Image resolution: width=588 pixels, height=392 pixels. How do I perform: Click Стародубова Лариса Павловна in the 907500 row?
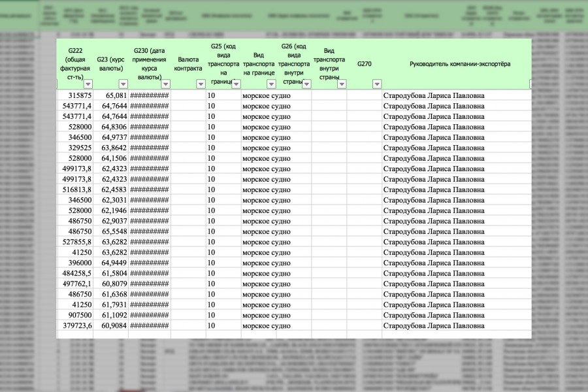(x=434, y=316)
